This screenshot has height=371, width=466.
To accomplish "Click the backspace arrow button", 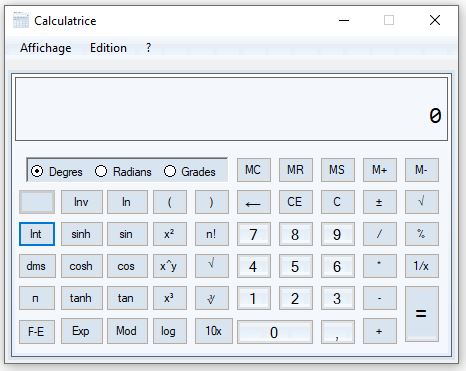I will (x=254, y=202).
